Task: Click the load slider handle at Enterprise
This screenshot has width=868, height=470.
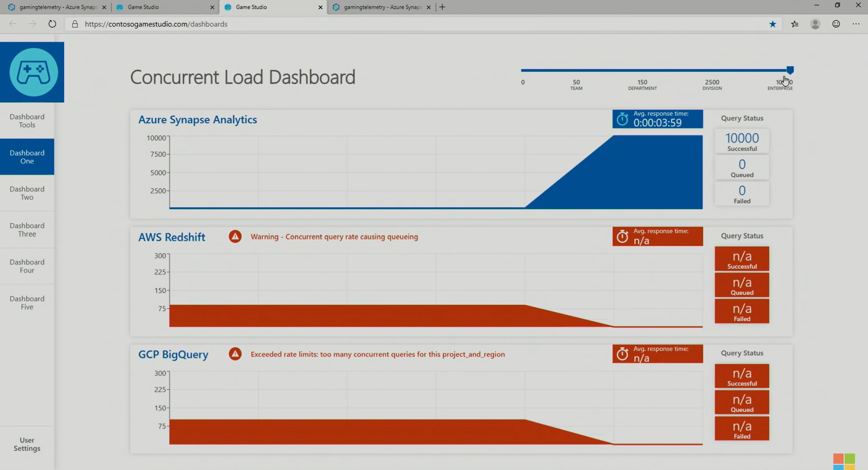Action: [790, 70]
